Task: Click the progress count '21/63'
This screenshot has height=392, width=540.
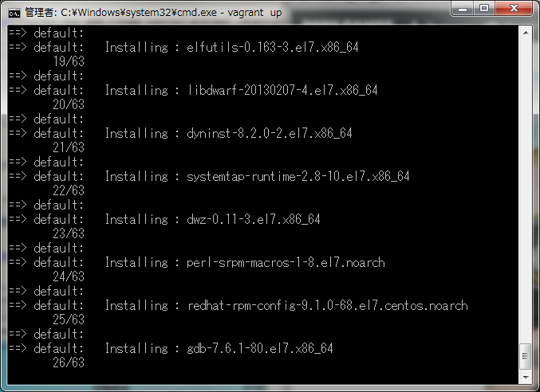Action: pos(69,147)
